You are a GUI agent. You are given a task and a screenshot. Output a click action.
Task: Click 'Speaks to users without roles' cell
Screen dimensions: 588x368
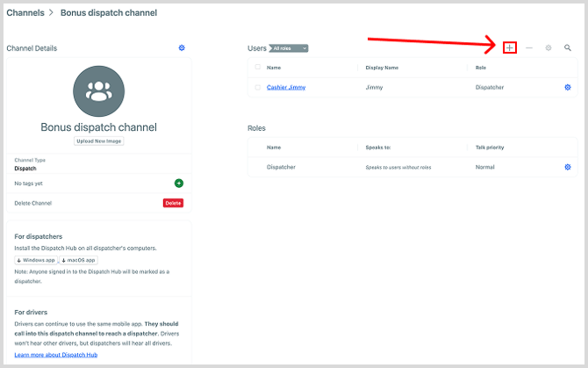pos(398,167)
